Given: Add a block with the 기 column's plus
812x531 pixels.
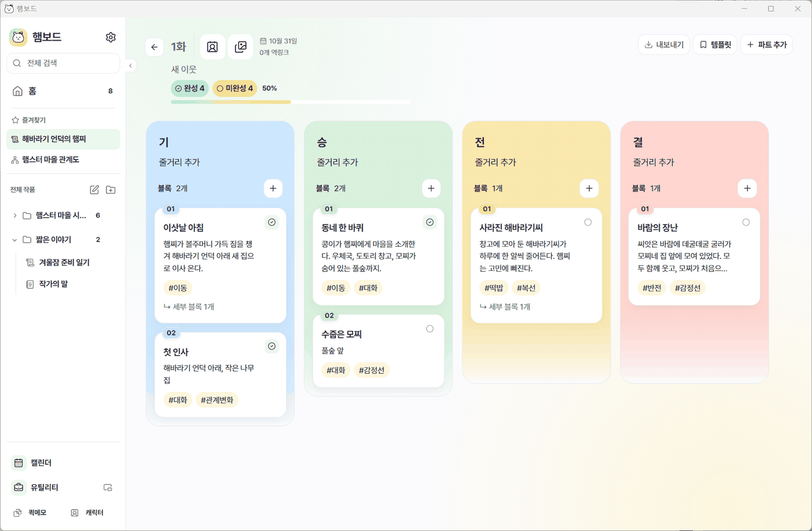Looking at the screenshot, I should pyautogui.click(x=273, y=188).
